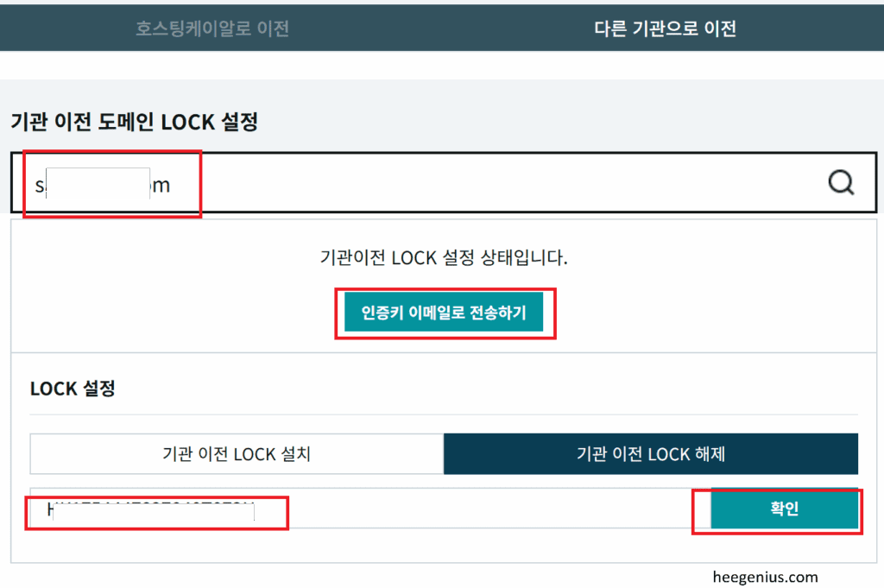Switch to 호스팅케이알로 이전 tab
This screenshot has height=588, width=884.
click(212, 28)
